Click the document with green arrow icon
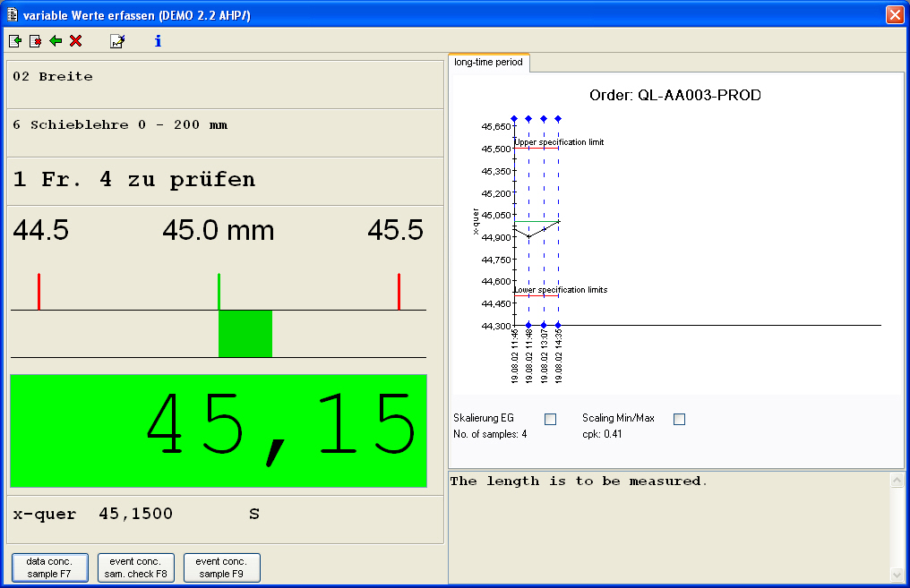This screenshot has width=910, height=588. (x=15, y=41)
